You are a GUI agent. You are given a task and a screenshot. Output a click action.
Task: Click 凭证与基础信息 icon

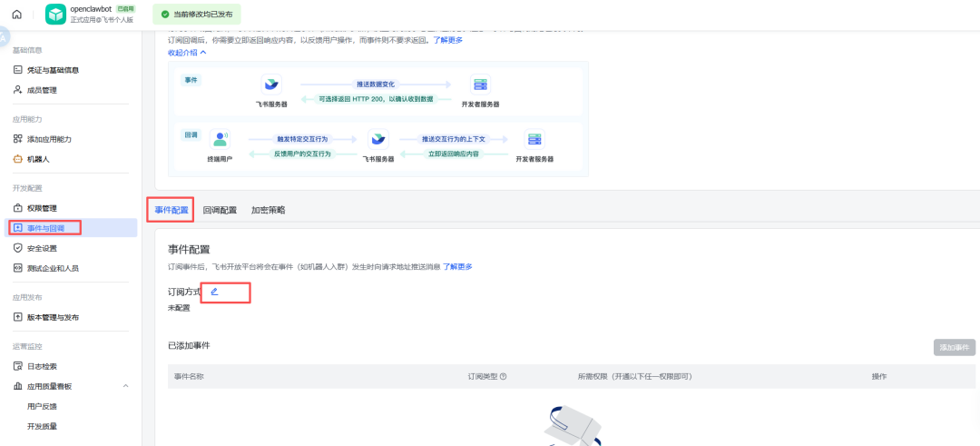click(x=17, y=70)
